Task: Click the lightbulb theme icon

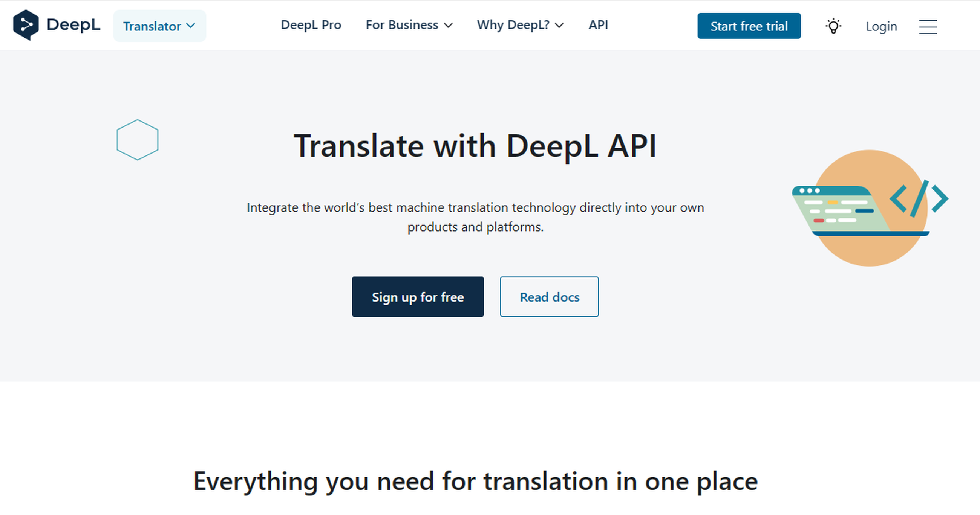Action: (833, 26)
